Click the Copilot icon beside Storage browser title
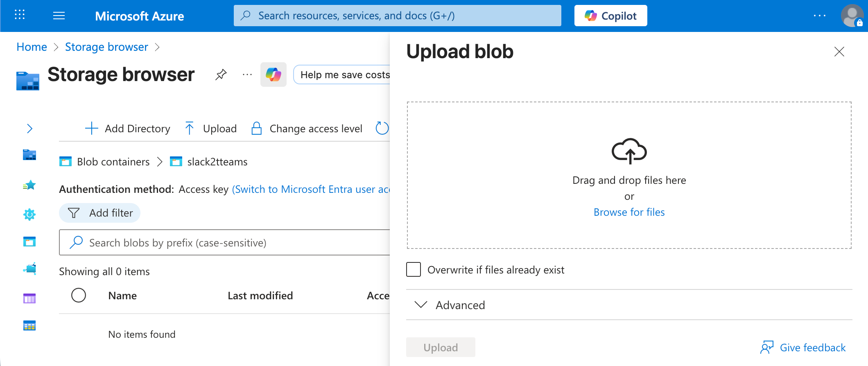Viewport: 868px width, 366px height. tap(274, 75)
